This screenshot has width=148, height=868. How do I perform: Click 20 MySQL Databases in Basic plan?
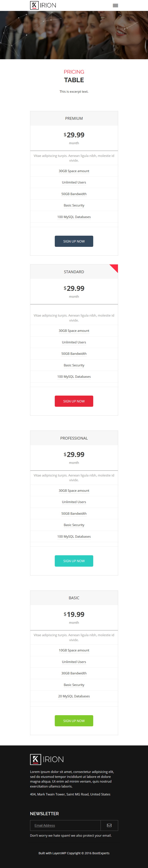click(74, 696)
